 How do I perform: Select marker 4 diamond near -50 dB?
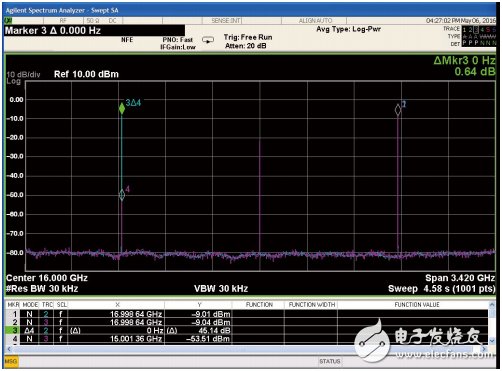tap(122, 195)
